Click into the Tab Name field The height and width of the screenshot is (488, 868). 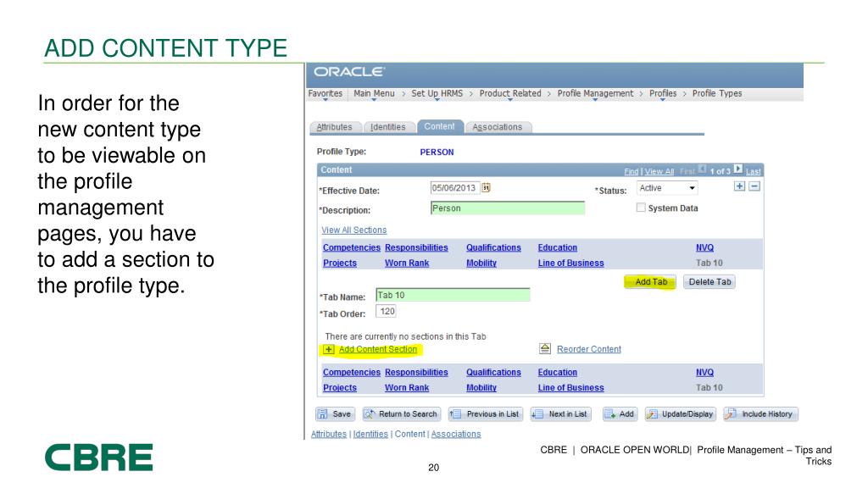click(x=453, y=295)
